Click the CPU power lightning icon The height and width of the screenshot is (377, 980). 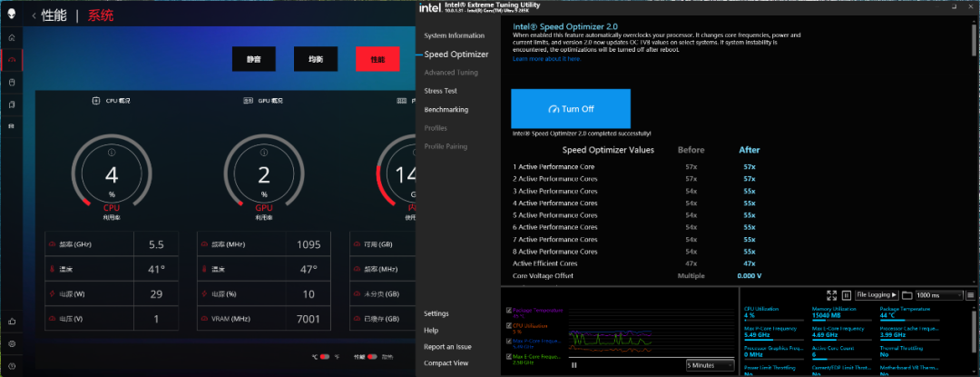[52, 293]
